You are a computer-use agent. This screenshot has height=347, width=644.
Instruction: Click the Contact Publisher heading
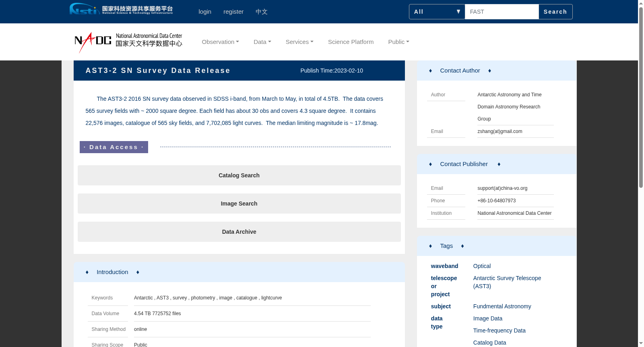click(x=464, y=164)
